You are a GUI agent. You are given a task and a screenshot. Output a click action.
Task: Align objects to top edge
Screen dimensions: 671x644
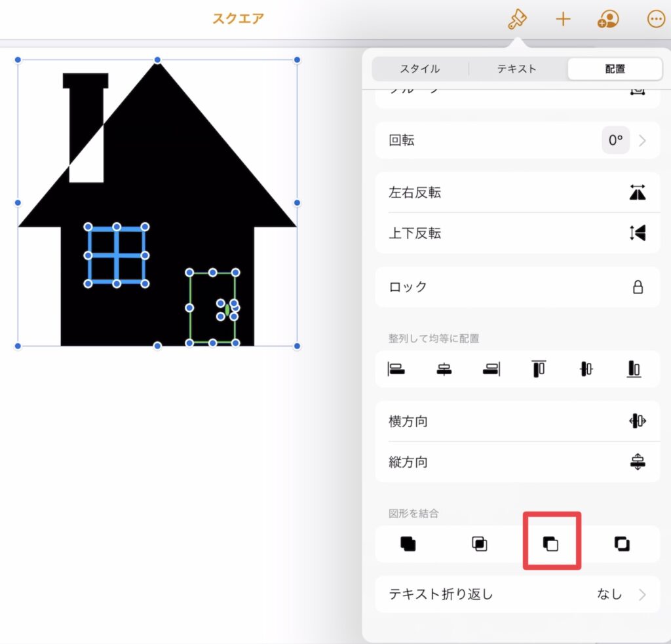539,369
